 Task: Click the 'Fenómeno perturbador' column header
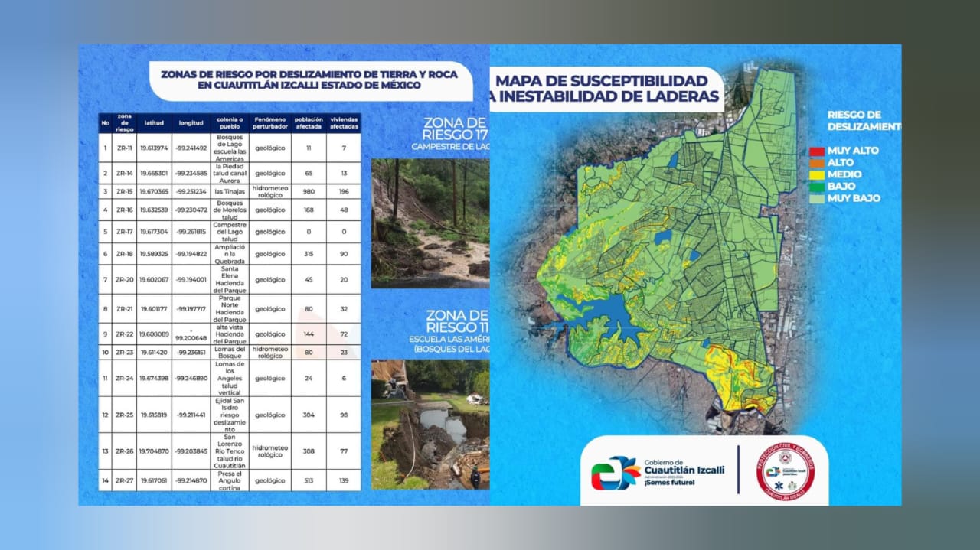click(x=269, y=122)
